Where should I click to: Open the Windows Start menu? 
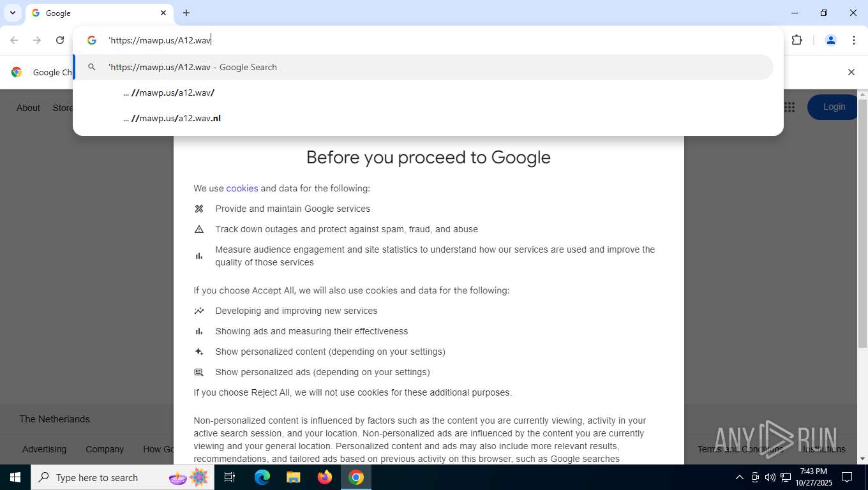[15, 477]
